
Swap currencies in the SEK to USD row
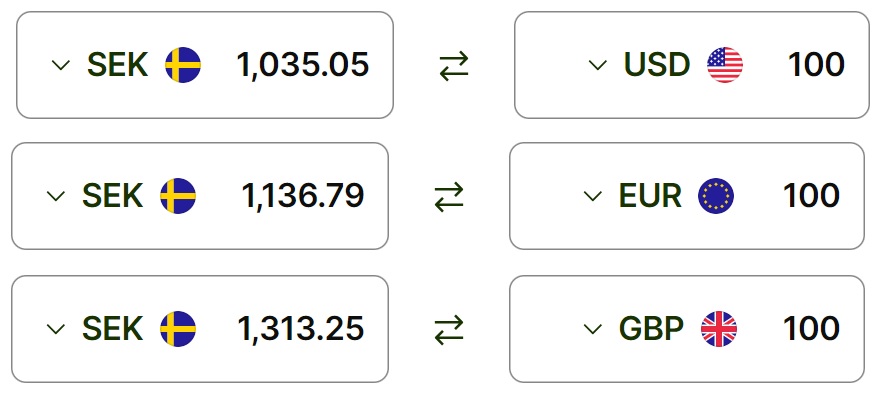coord(454,66)
